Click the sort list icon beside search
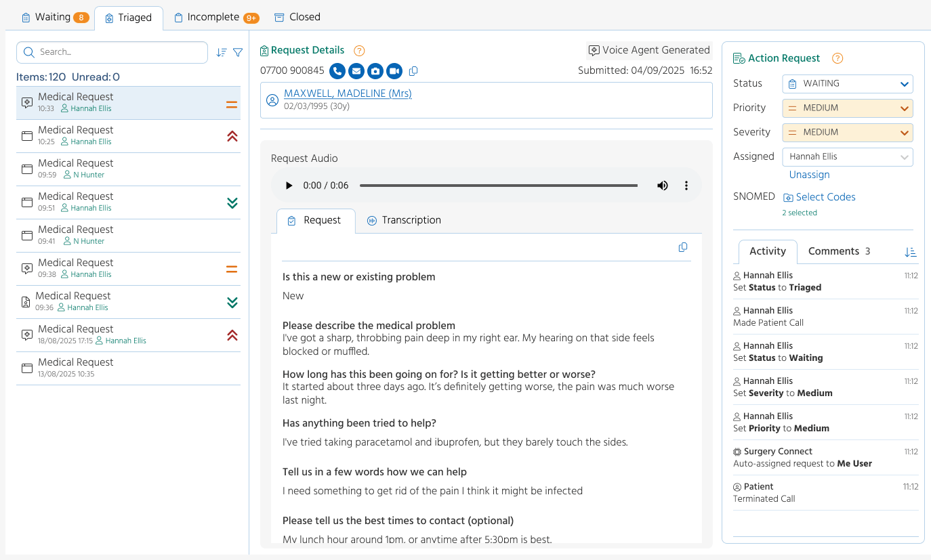This screenshot has height=560, width=931. click(x=221, y=52)
